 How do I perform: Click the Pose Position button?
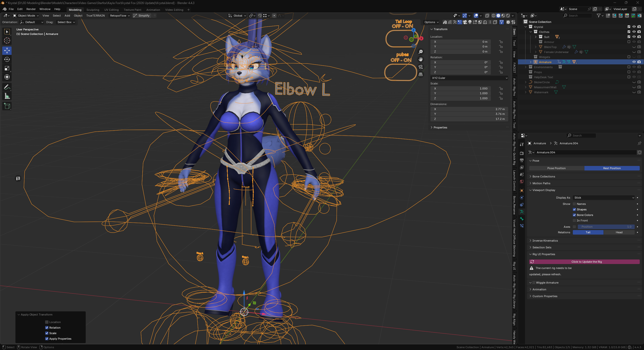point(556,168)
